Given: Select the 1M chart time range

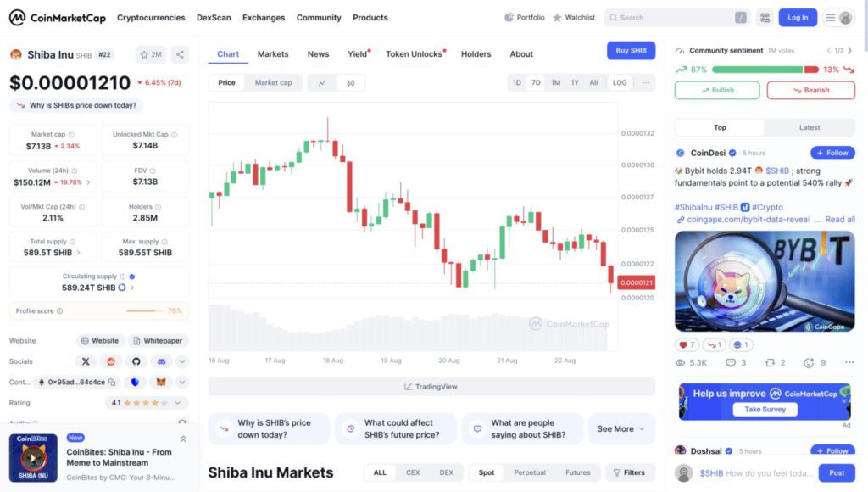Looking at the screenshot, I should point(555,83).
